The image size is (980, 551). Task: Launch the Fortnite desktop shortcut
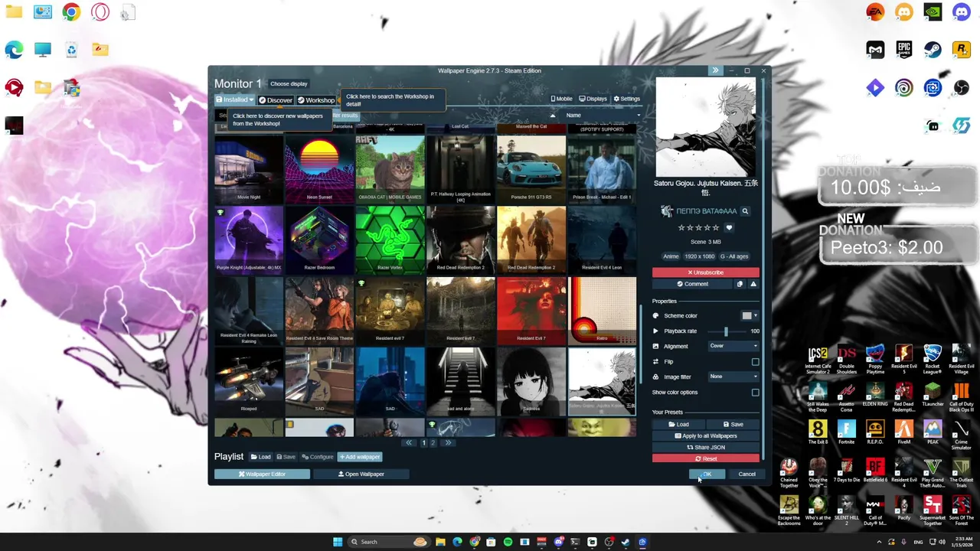846,432
